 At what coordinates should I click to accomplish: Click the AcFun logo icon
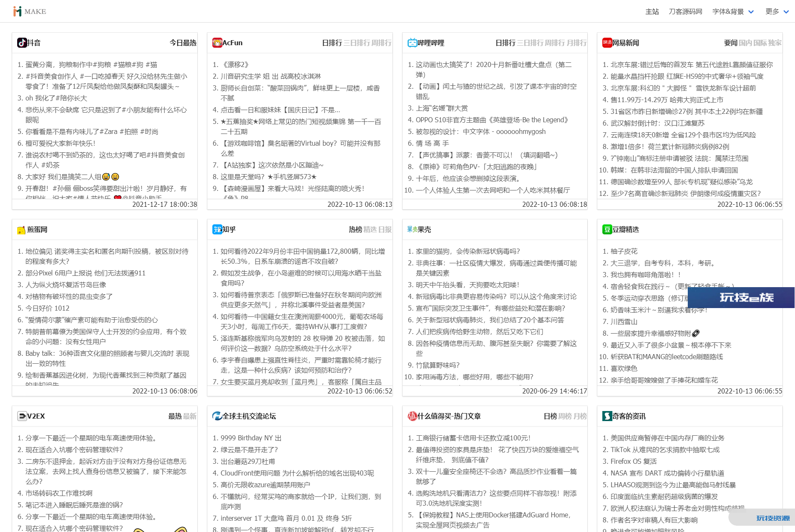pos(217,43)
